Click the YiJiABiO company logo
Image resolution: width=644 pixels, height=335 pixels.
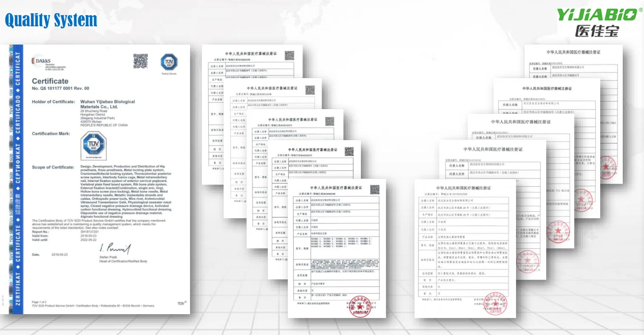click(599, 14)
